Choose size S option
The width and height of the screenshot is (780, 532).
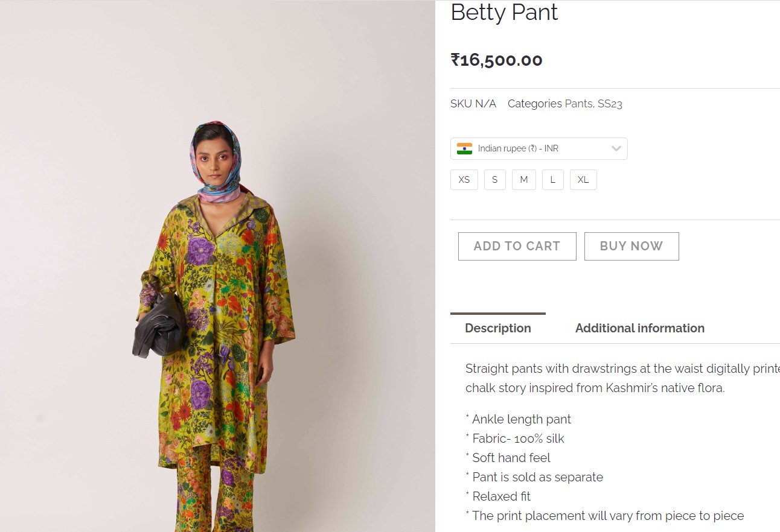click(494, 180)
